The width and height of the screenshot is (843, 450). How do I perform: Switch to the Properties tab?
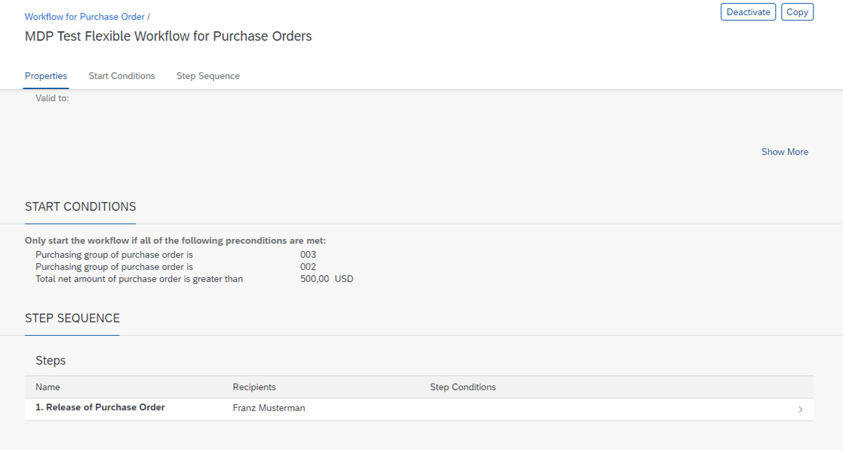(x=46, y=76)
